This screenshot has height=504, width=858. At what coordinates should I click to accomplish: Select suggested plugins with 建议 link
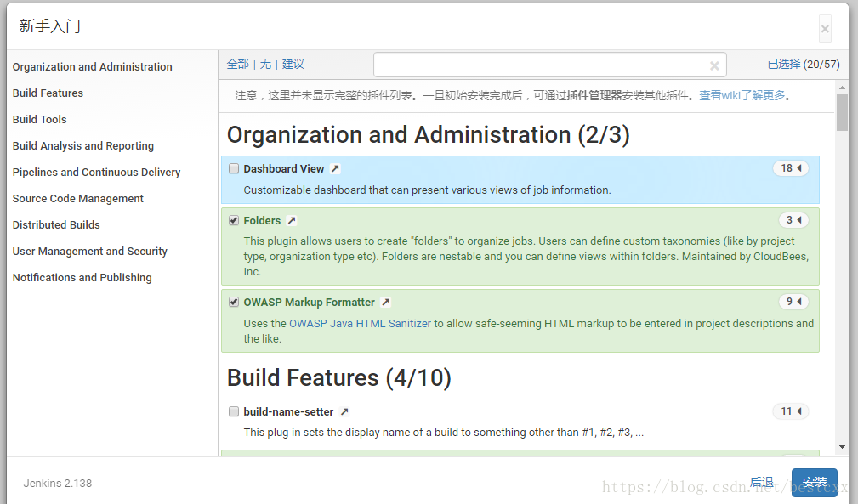tap(293, 64)
